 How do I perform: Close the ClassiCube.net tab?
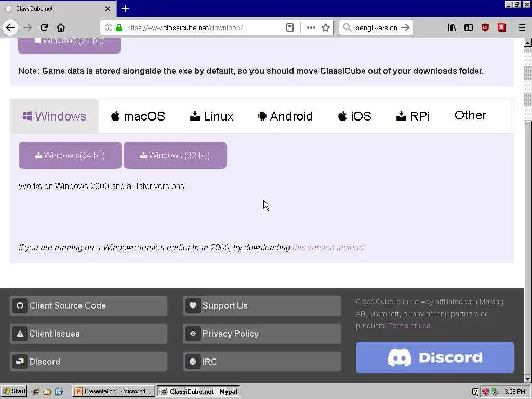[107, 9]
